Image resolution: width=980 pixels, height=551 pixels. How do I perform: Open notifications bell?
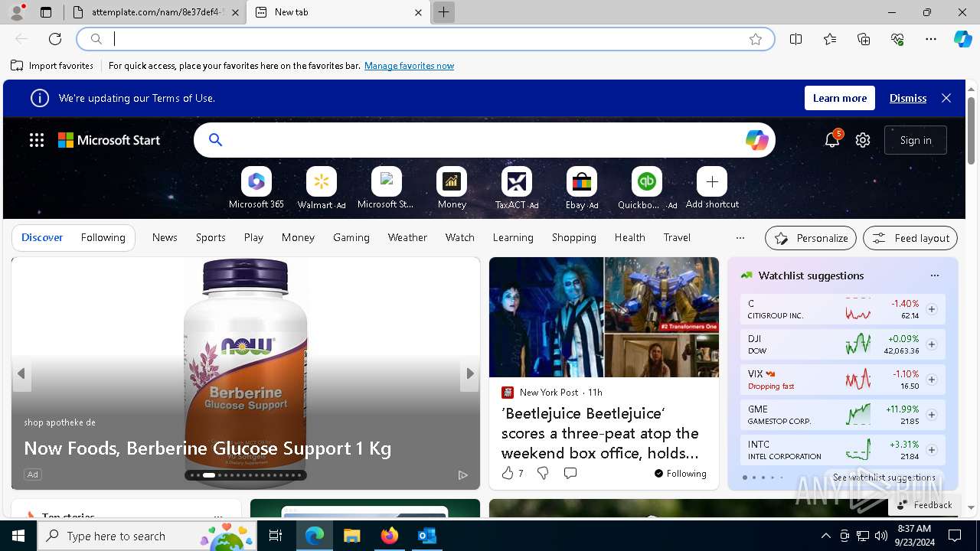(x=831, y=140)
